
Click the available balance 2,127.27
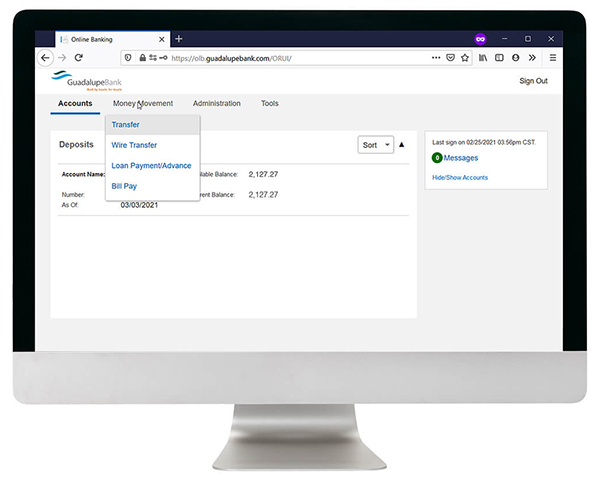pos(263,175)
